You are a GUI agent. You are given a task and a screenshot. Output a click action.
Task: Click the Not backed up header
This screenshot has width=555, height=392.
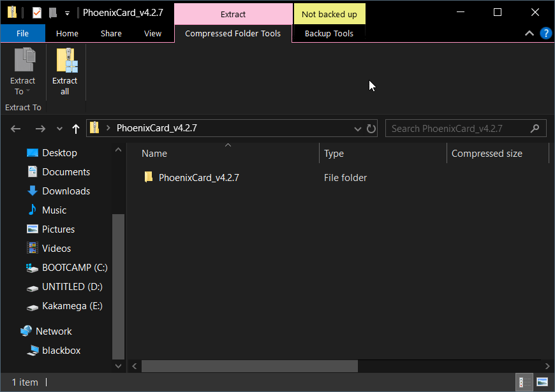[330, 14]
